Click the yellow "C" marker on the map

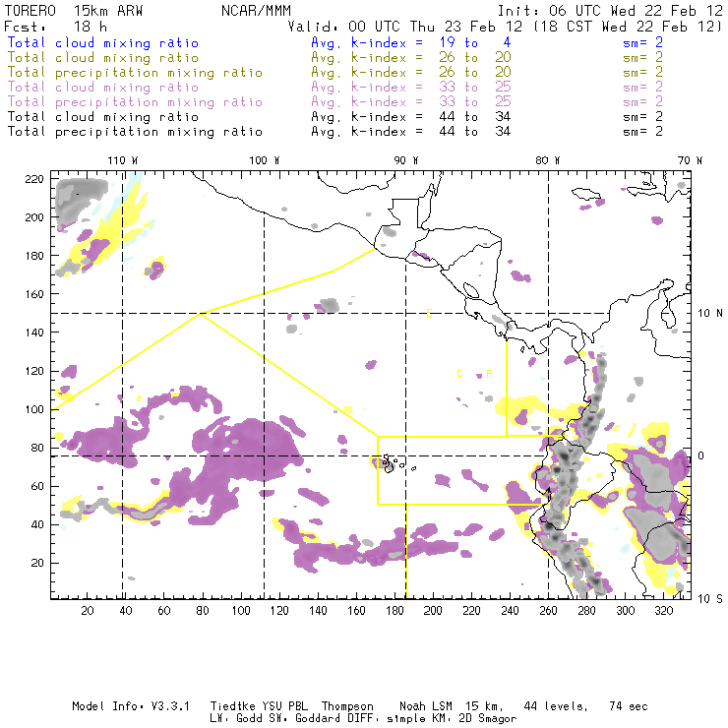coord(459,374)
